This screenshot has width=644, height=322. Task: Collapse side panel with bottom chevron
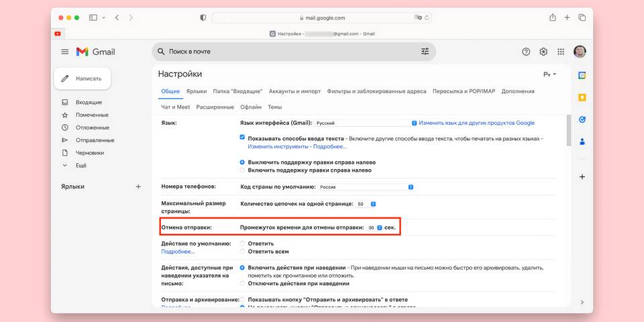click(582, 303)
